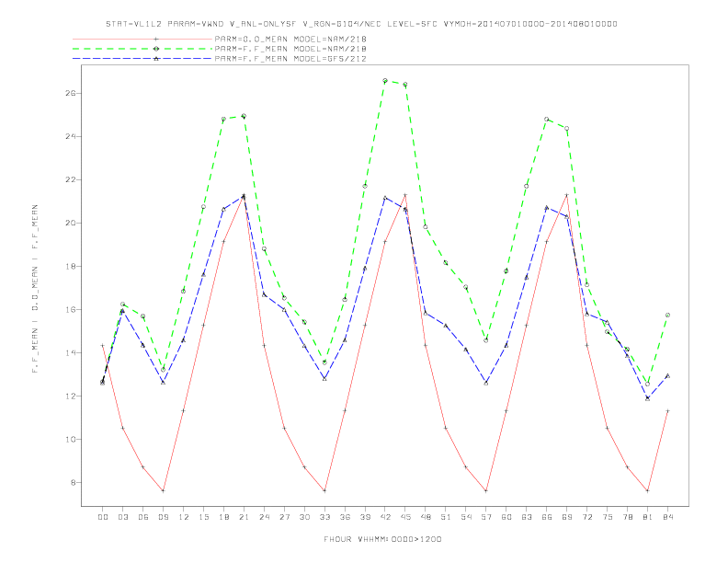Click y-axis tick label 10
Screen dimensions: 728x563
coord(71,440)
